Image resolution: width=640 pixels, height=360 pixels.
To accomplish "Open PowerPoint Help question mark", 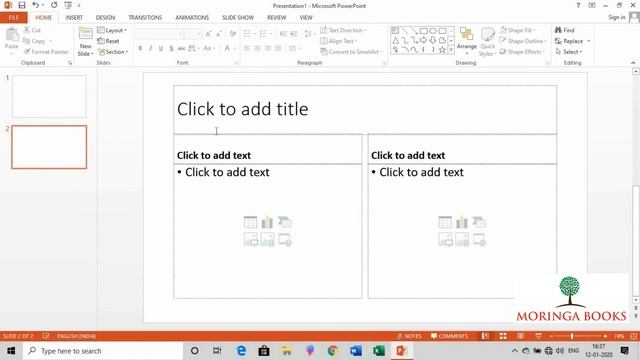I will (578, 5).
